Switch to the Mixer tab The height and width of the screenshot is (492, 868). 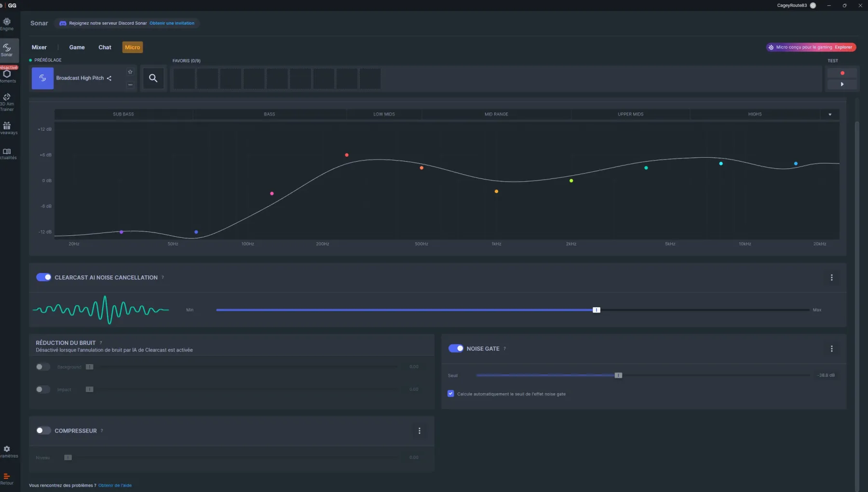pyautogui.click(x=39, y=47)
